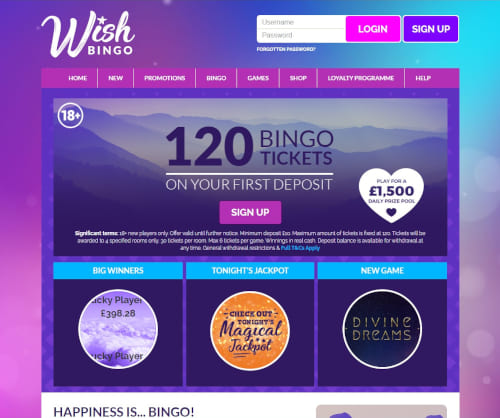500x418 pixels.
Task: Click the pink LOGIN button
Action: pos(373,29)
